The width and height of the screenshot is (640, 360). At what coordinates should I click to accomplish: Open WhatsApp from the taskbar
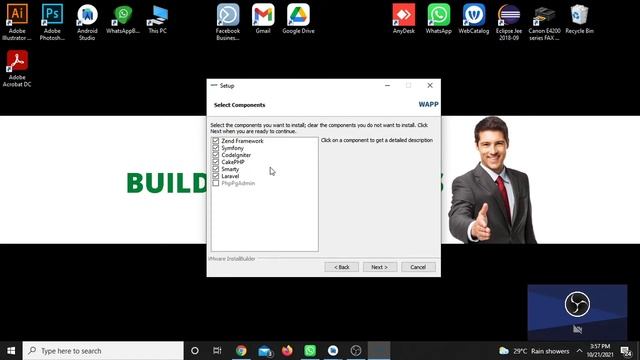click(310, 351)
